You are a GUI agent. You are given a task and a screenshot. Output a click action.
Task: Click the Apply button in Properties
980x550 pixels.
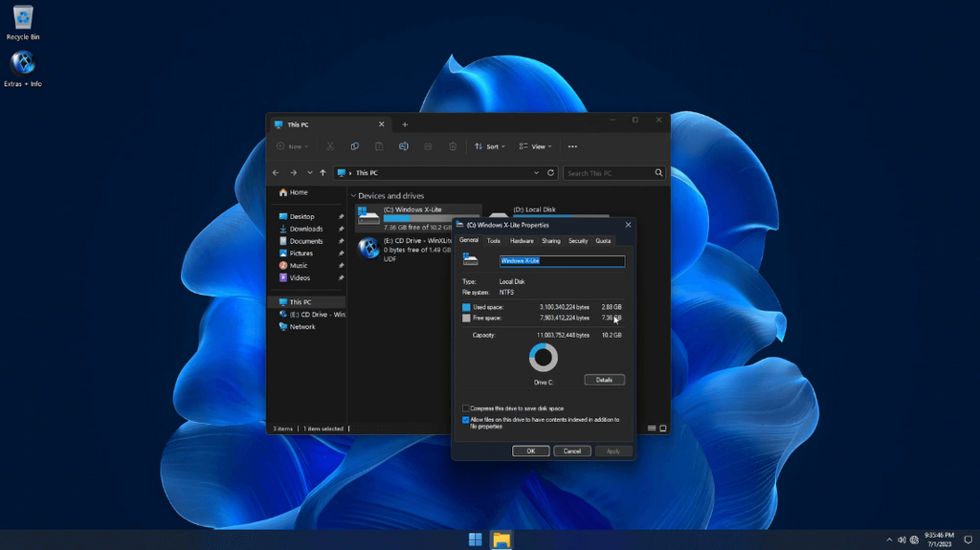[x=613, y=451]
